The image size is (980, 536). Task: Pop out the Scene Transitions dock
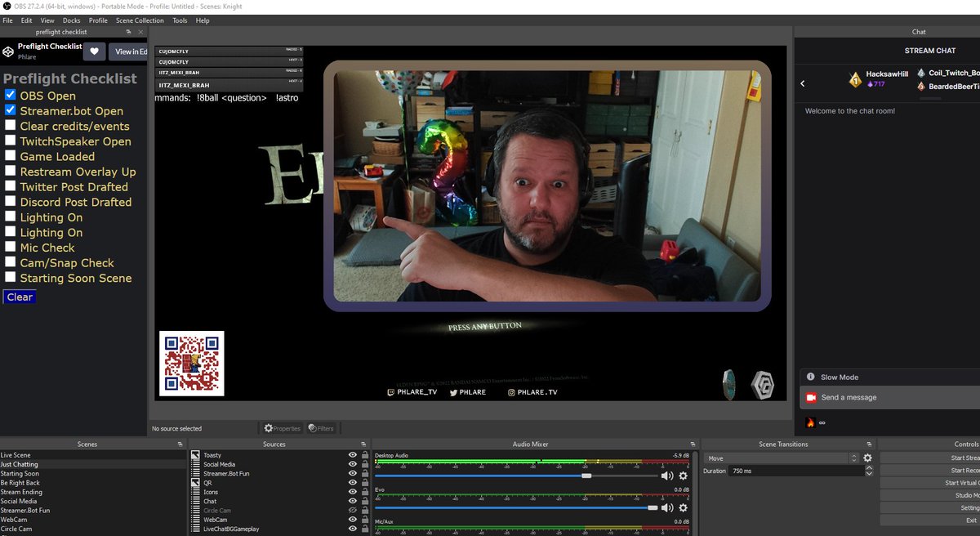pyautogui.click(x=871, y=444)
